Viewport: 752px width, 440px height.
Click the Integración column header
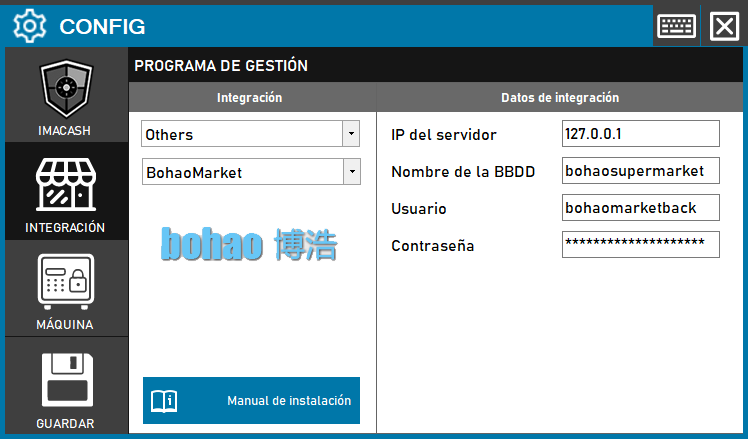(250, 98)
